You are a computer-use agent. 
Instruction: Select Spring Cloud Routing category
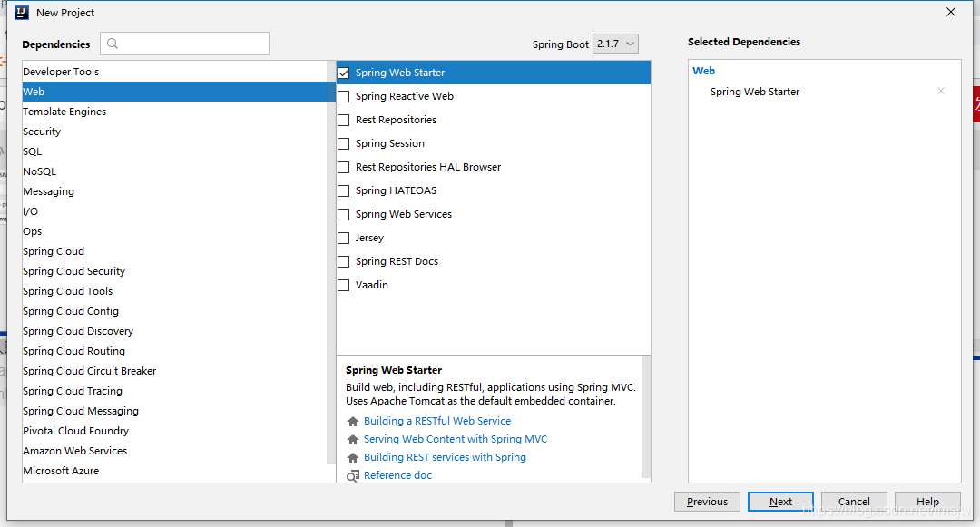pyautogui.click(x=174, y=352)
